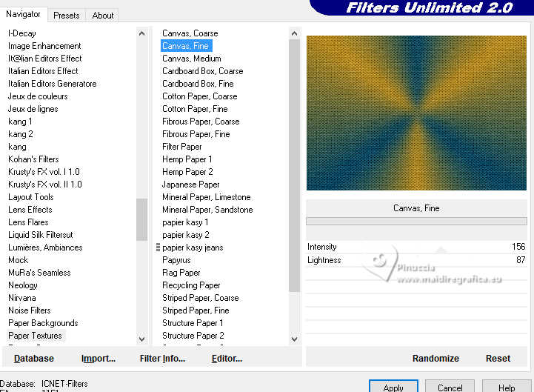The image size is (534, 392).
Task: Click the category list scroll up arrow
Action: pyautogui.click(x=141, y=33)
